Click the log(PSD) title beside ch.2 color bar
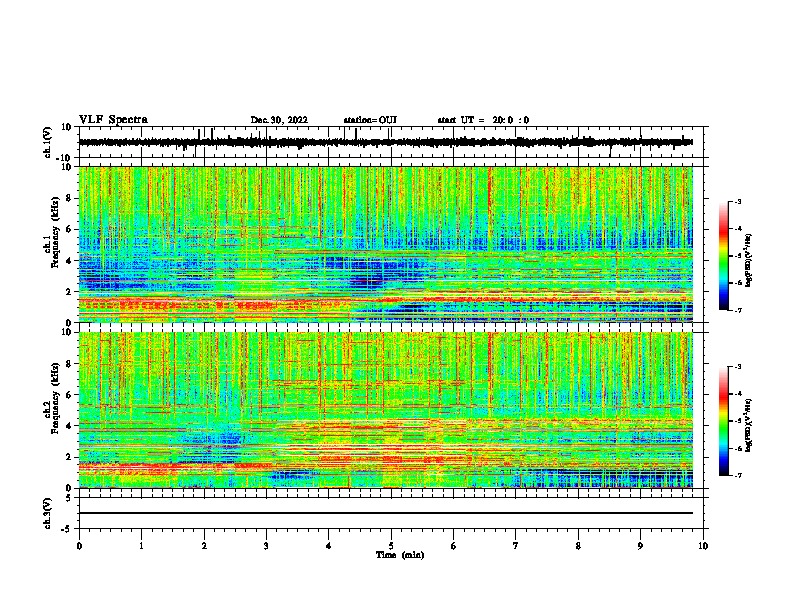Screen dimensions: 792x612 pos(749,426)
